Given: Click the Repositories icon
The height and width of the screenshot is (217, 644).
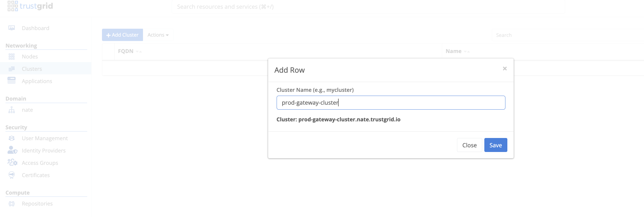Looking at the screenshot, I should coord(11,204).
